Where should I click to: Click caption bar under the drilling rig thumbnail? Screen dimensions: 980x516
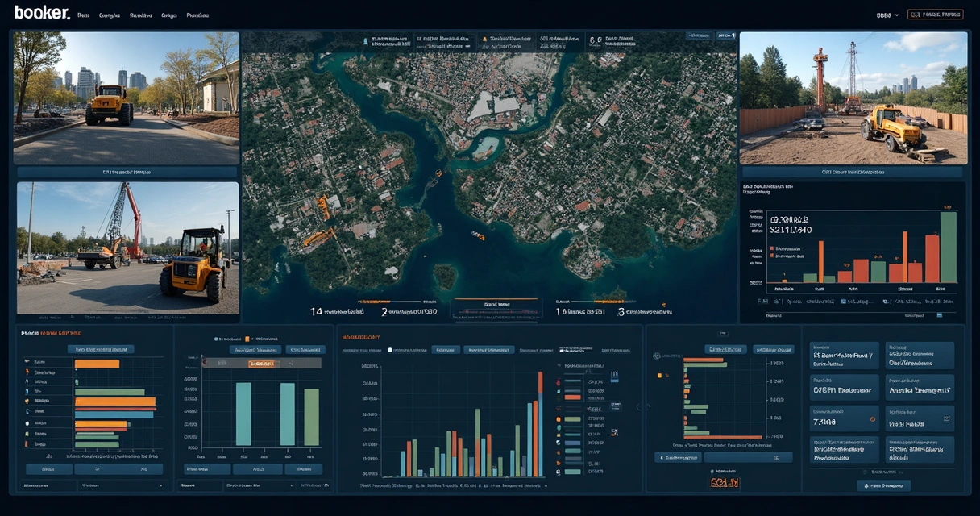click(853, 172)
